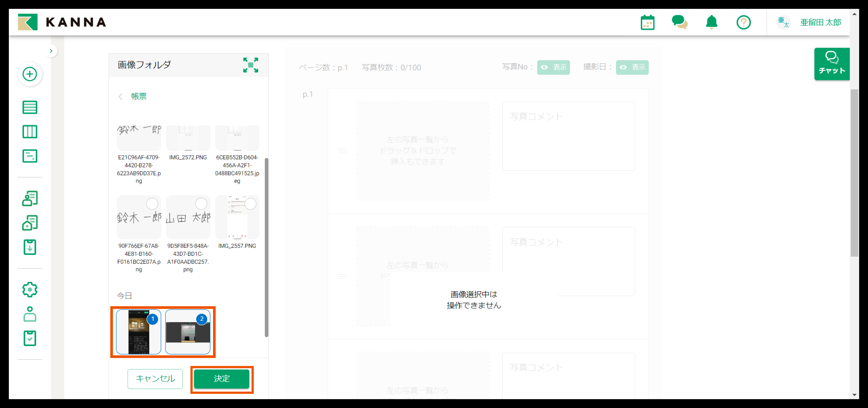868x408 pixels.
Task: Select the IMG_2557.PNG image checkbox
Action: click(x=250, y=204)
